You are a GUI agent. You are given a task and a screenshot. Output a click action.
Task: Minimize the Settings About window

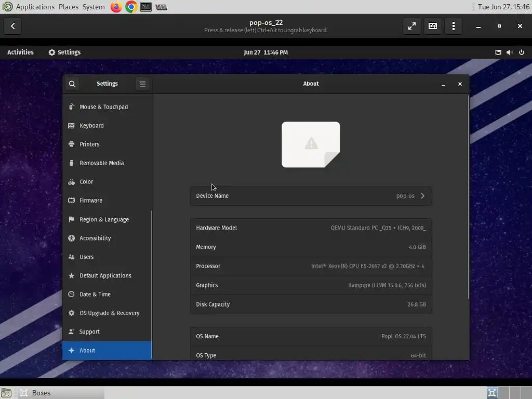tap(443, 84)
